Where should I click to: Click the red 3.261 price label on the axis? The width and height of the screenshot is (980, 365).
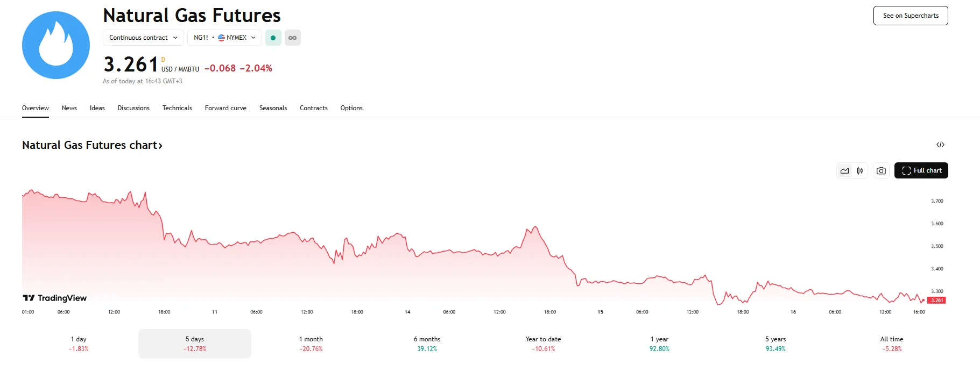936,300
